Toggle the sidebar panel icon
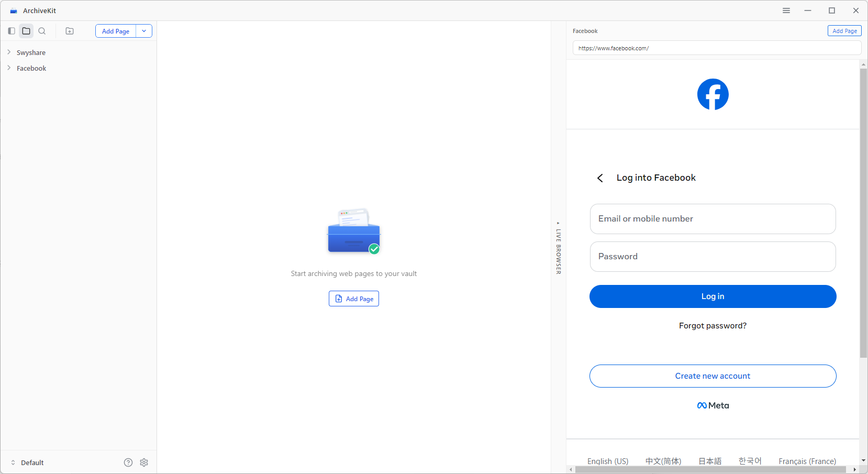This screenshot has height=474, width=868. [12, 31]
